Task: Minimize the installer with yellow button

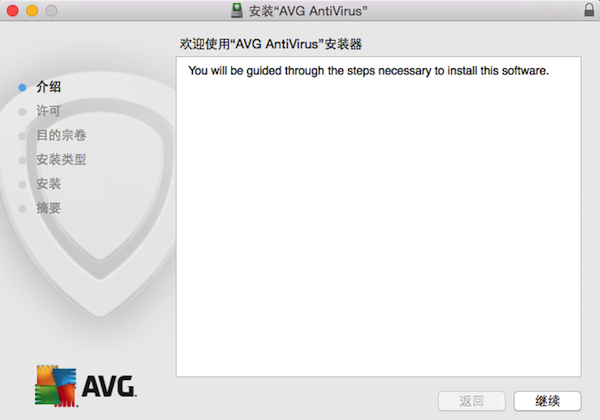Action: pyautogui.click(x=32, y=11)
